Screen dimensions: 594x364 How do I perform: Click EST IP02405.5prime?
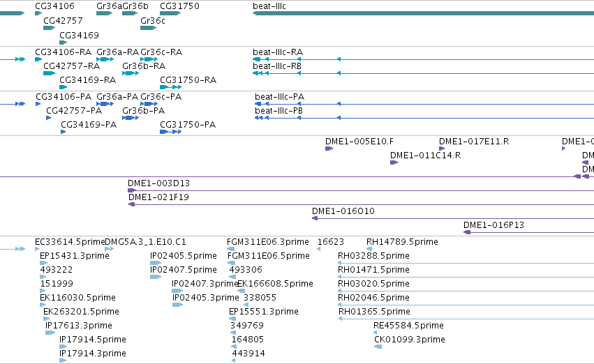[156, 263]
